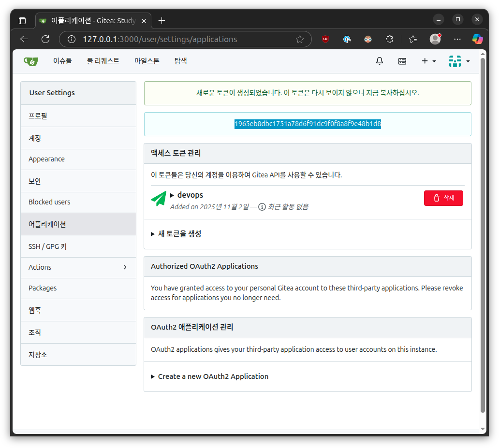The image size is (499, 448).
Task: Close the Gitea applications tab
Action: (144, 21)
